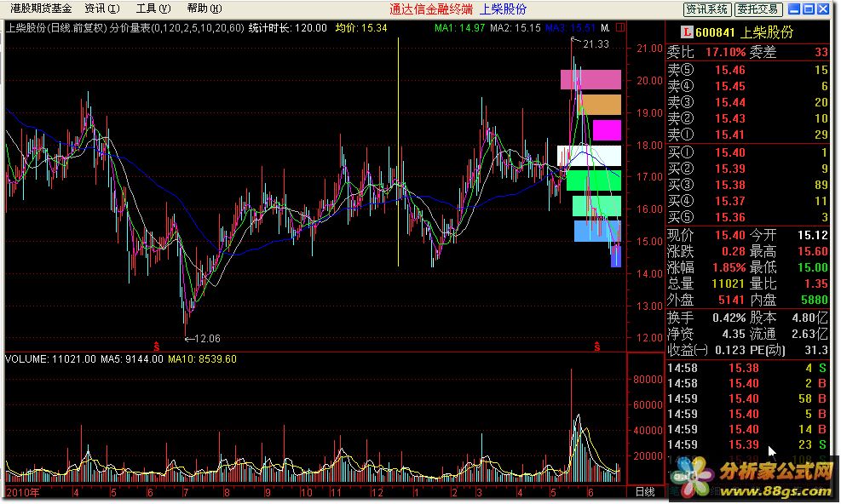The height and width of the screenshot is (504, 841).
Task: Select the 卖③ 15.44 order row
Action: (747, 102)
